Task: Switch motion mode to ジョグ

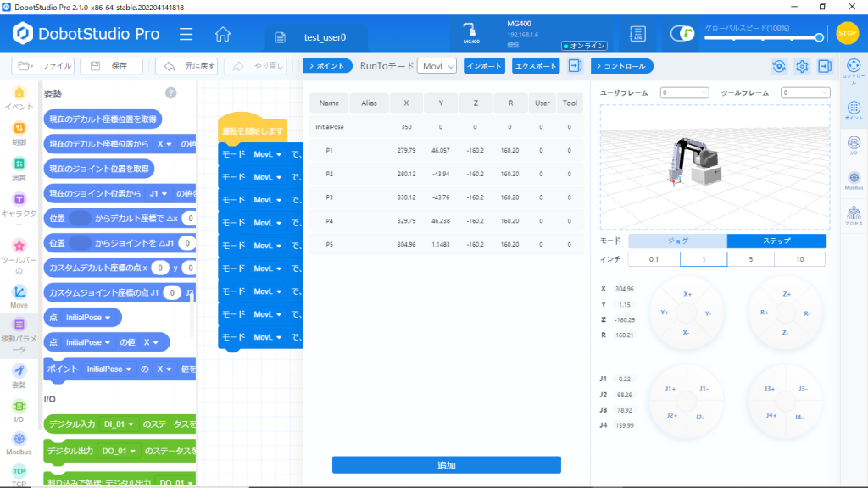Action: (x=677, y=241)
